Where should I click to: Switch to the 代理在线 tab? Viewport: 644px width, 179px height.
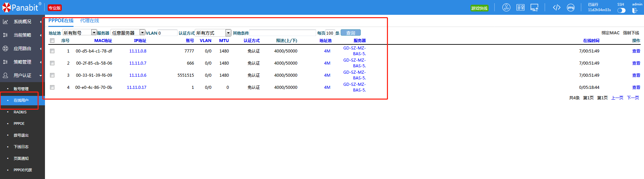pos(90,21)
